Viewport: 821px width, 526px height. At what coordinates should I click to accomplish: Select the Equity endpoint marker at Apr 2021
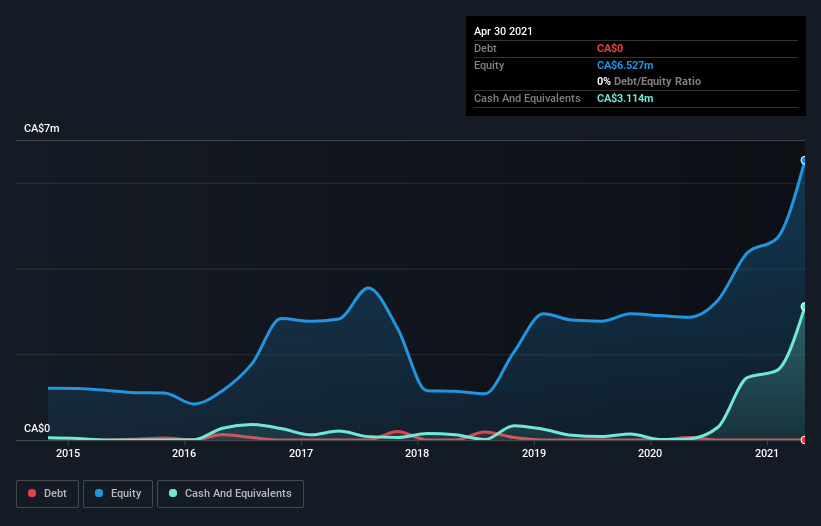click(x=804, y=160)
